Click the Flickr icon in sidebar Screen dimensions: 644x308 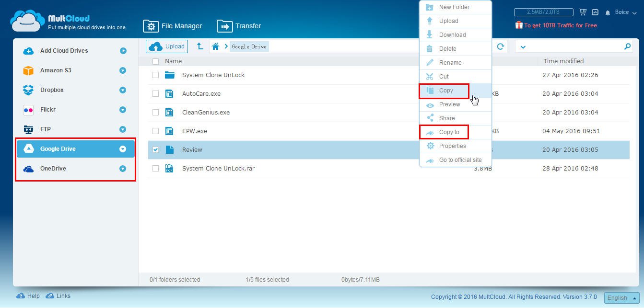(28, 110)
